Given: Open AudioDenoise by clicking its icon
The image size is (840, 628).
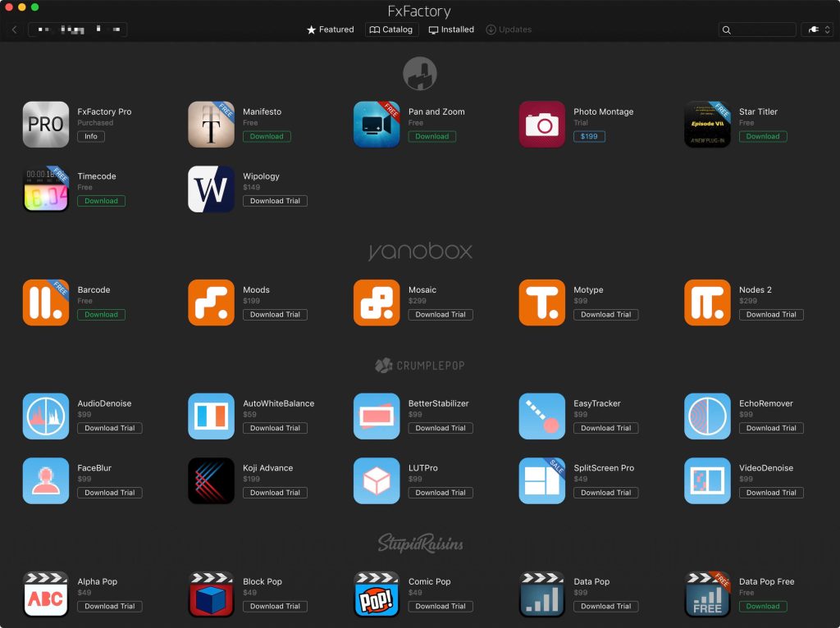Looking at the screenshot, I should [x=45, y=416].
